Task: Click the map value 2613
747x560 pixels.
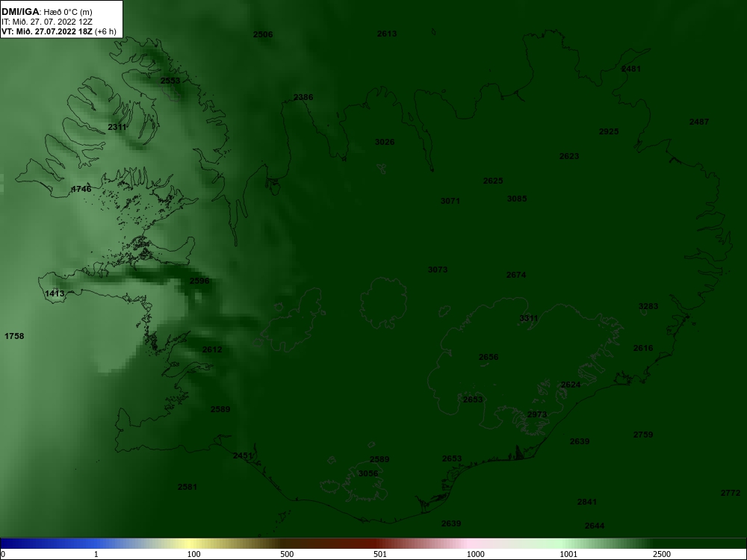Action: (x=387, y=34)
